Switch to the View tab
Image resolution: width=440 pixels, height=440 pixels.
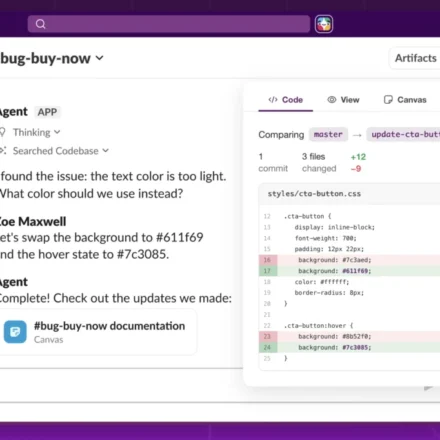point(343,100)
